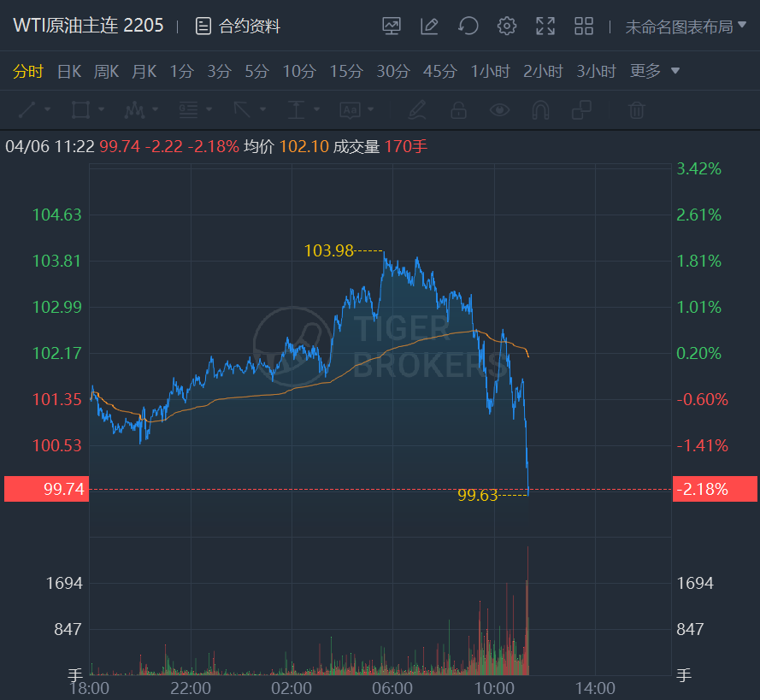
Task: Toggle the lock drawings icon
Action: (458, 109)
